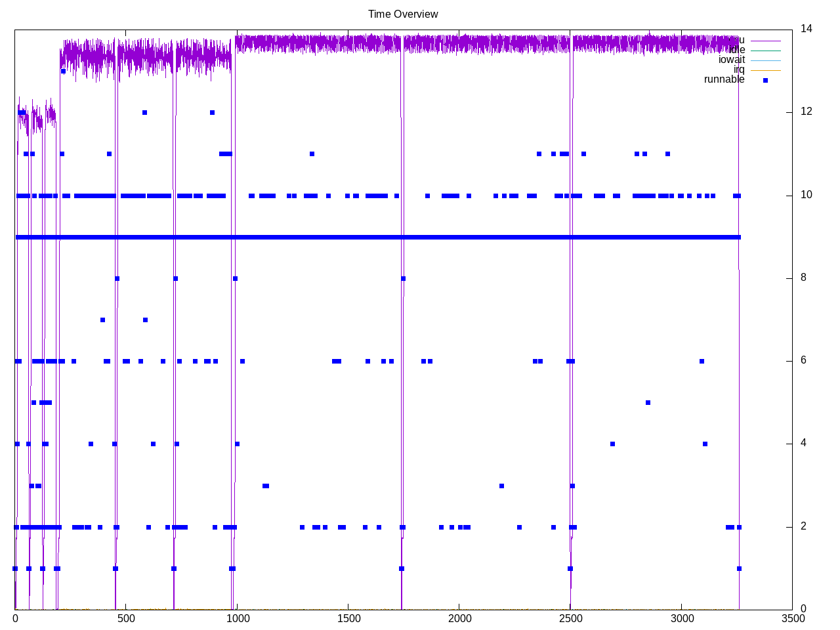Select the runnable marker at value 3 near 2200
This screenshot has height=630, width=840.
click(501, 486)
